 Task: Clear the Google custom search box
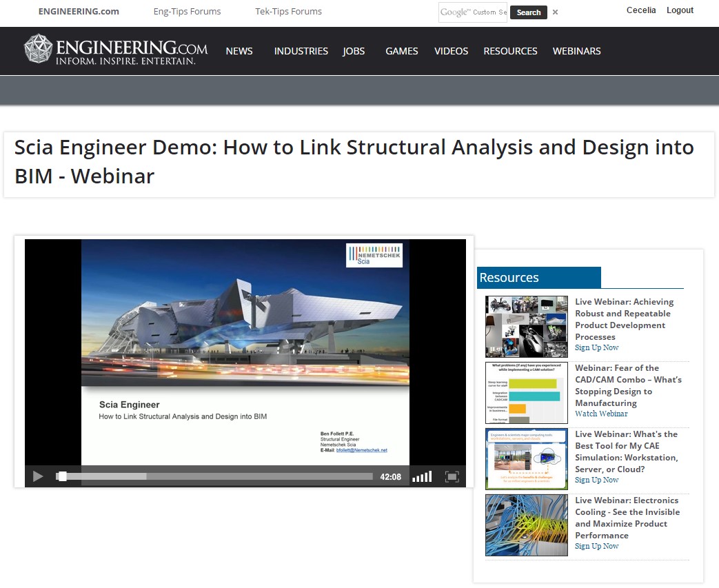tap(556, 12)
